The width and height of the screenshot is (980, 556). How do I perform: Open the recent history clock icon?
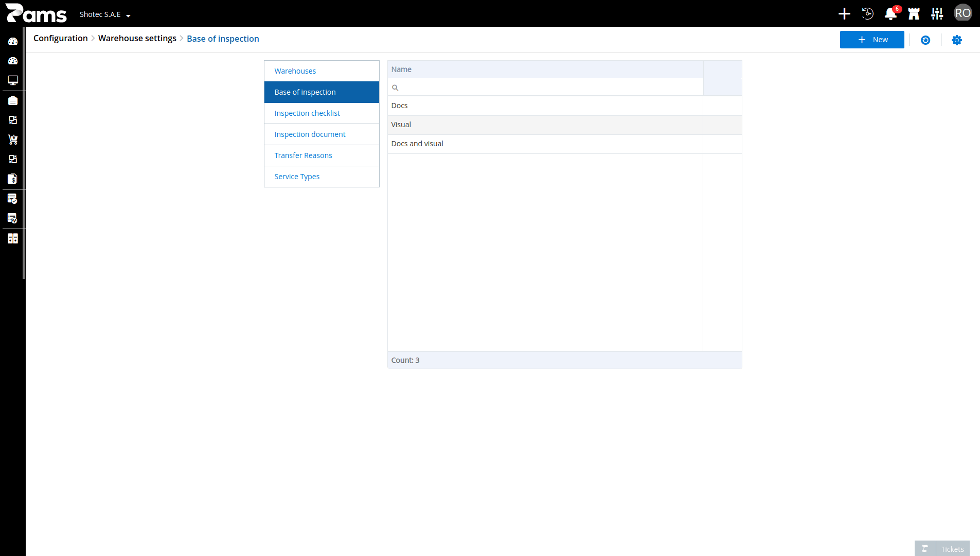867,14
